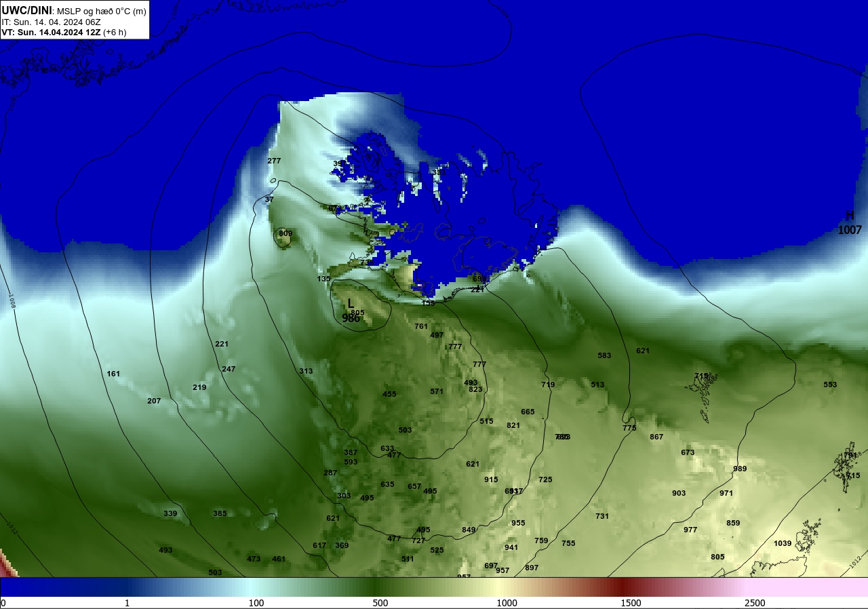Click the 1008 isobar label
This screenshot has width=868, height=609.
(12, 301)
